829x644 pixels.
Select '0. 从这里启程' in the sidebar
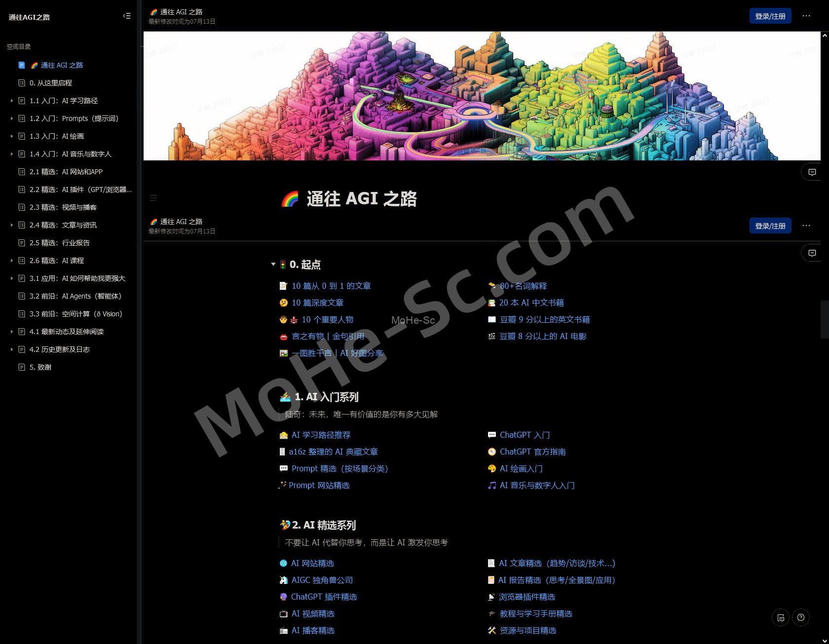pyautogui.click(x=51, y=83)
